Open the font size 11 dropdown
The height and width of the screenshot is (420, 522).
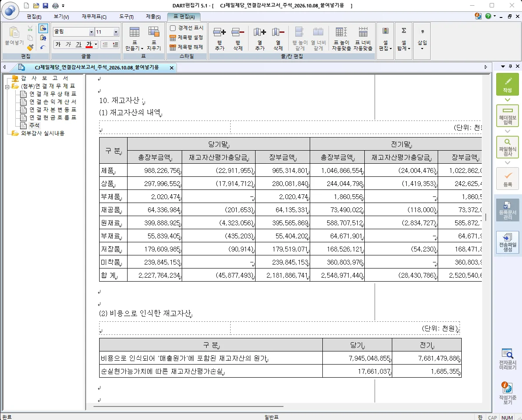coord(116,32)
